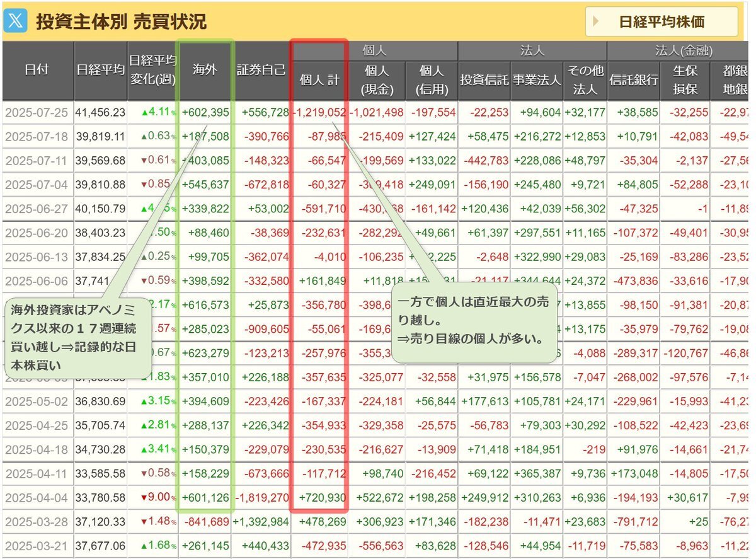Open the 日経平均株価 button
This screenshot has width=756, height=559.
tap(661, 22)
